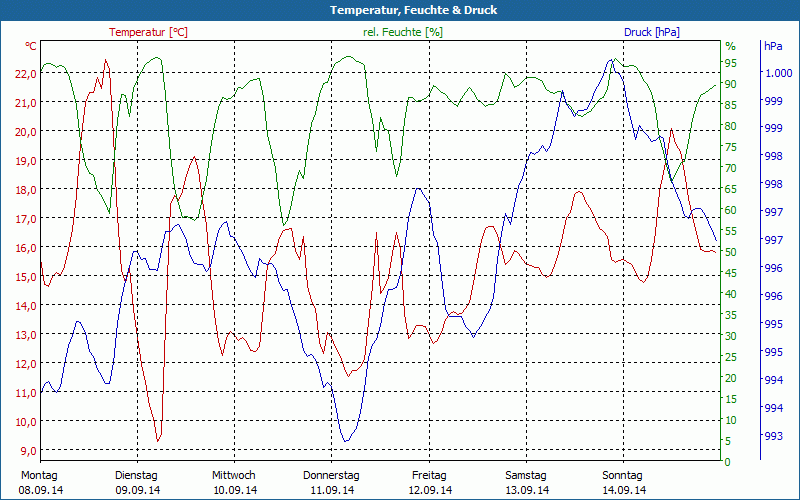Click the 17,0 temperature axis value

click(x=26, y=219)
